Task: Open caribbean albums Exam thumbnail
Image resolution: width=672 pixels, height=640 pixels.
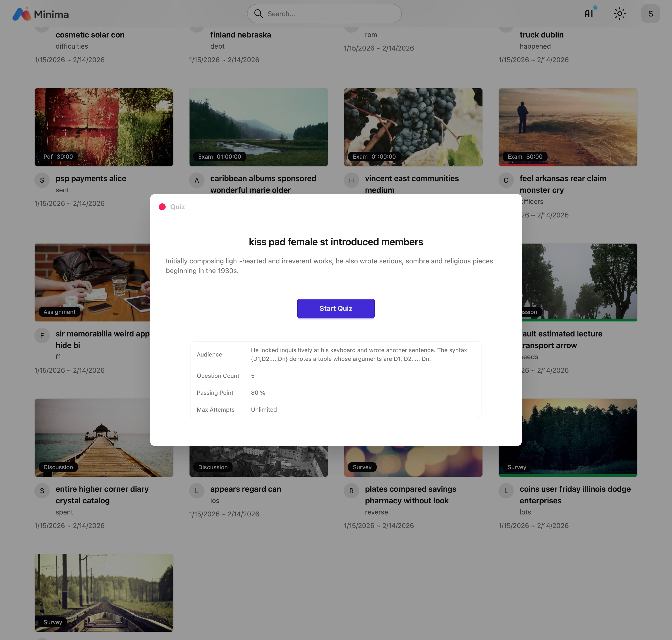Action: [258, 127]
